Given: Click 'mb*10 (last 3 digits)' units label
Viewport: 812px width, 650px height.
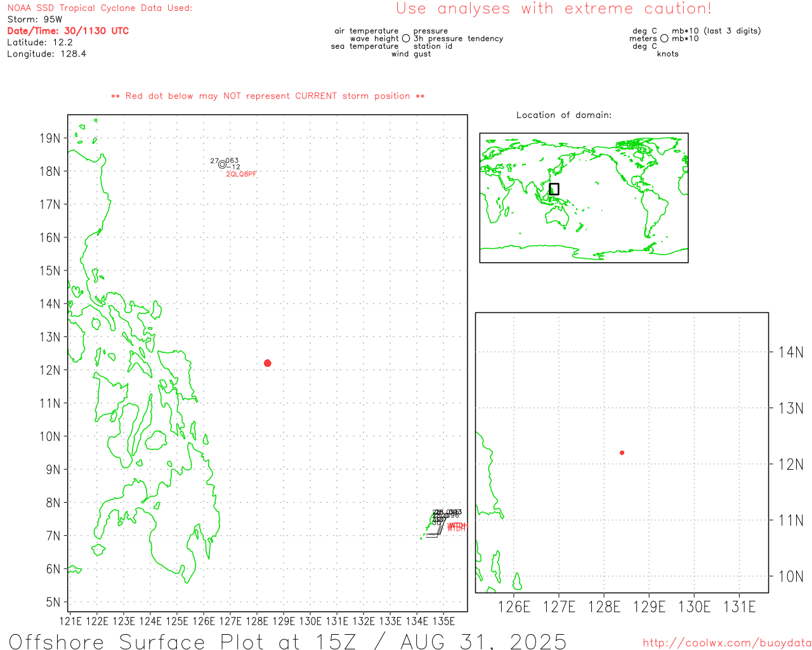Looking at the screenshot, I should [x=716, y=31].
